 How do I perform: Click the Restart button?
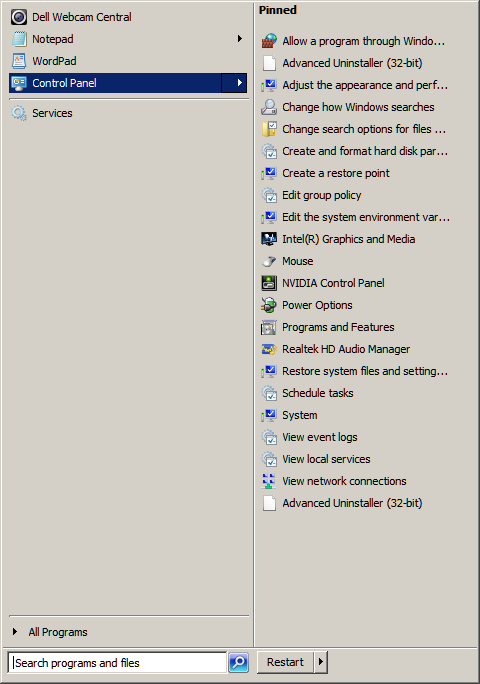[x=285, y=662]
